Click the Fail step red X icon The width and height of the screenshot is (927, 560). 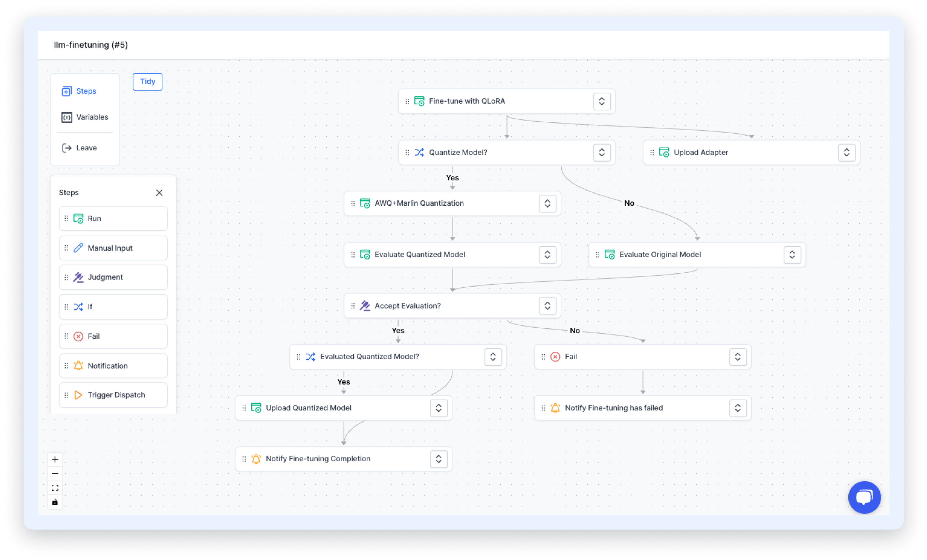tap(78, 336)
